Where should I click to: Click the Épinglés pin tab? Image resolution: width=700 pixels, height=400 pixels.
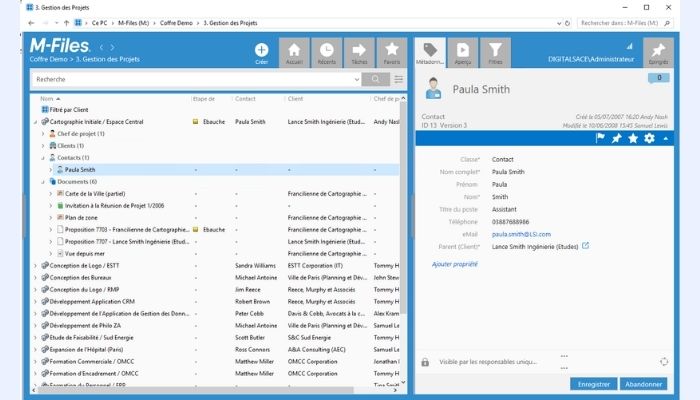tap(658, 53)
